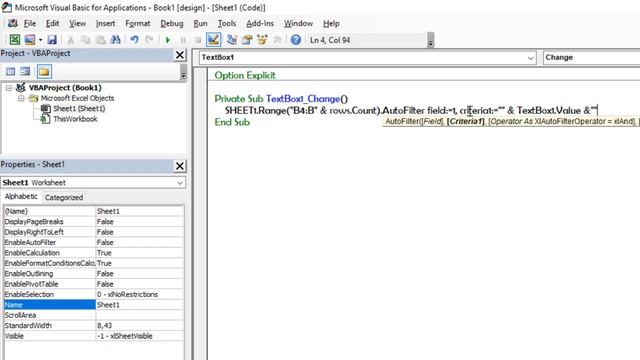Open the Sheet1 Worksheet object dropdown
The width and height of the screenshot is (640, 360).
(x=180, y=182)
